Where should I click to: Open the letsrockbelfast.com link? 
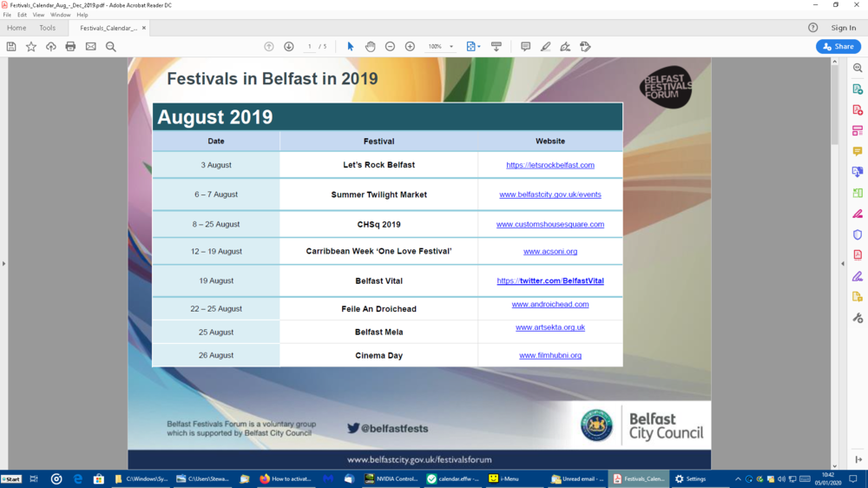pos(550,165)
